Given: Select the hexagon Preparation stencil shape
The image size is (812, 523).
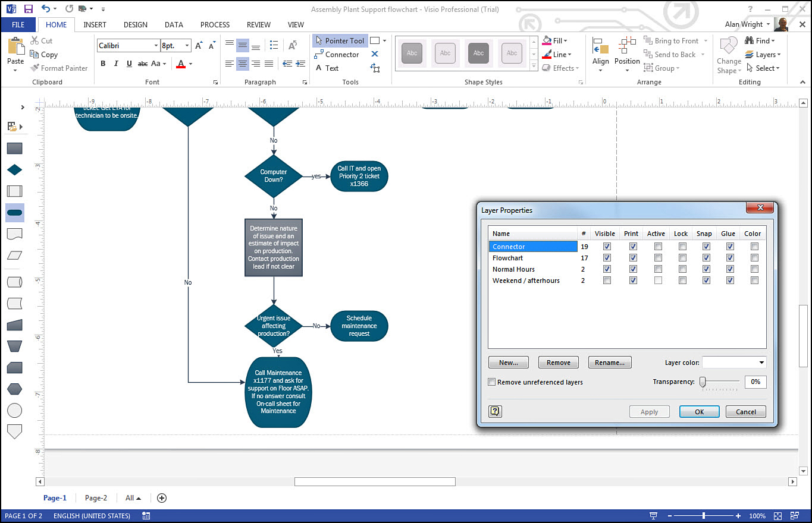Looking at the screenshot, I should pyautogui.click(x=15, y=389).
